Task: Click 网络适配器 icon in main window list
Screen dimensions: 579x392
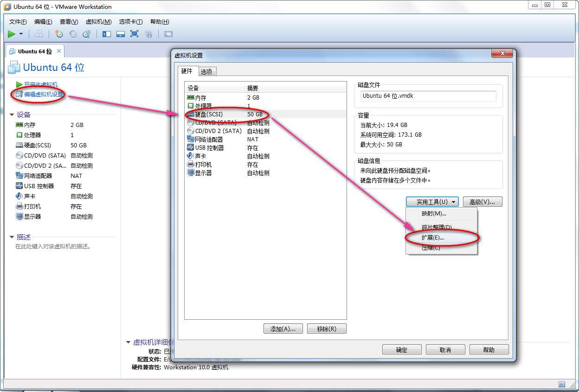Action: (x=19, y=176)
